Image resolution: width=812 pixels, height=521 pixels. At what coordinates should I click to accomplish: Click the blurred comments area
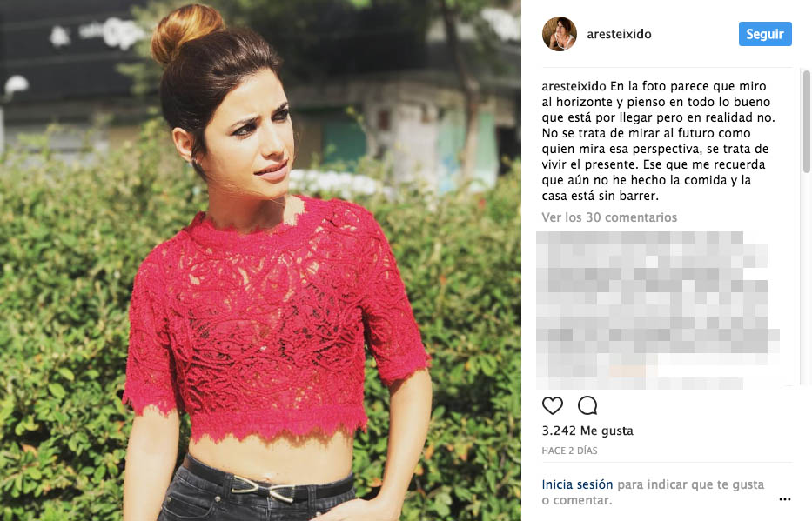click(656, 310)
